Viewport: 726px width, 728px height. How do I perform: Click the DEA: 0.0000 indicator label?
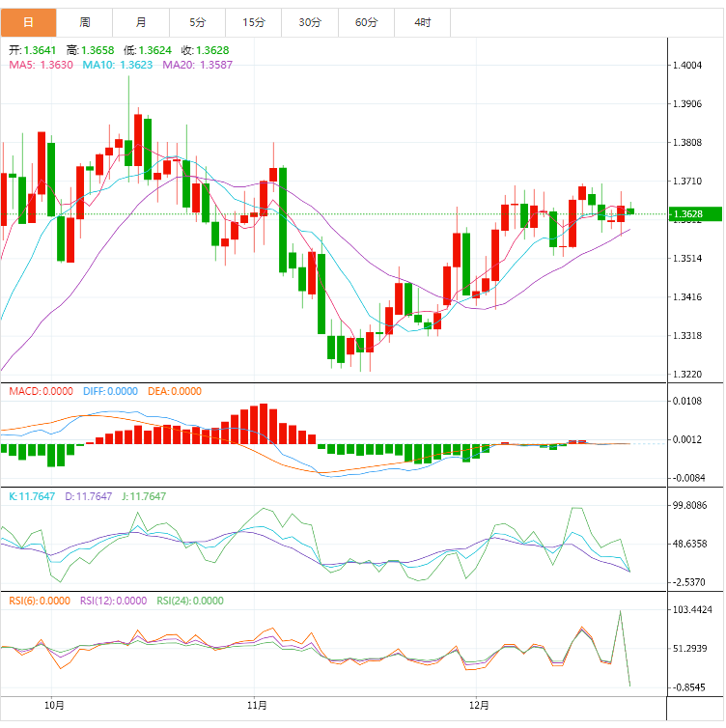pyautogui.click(x=175, y=391)
